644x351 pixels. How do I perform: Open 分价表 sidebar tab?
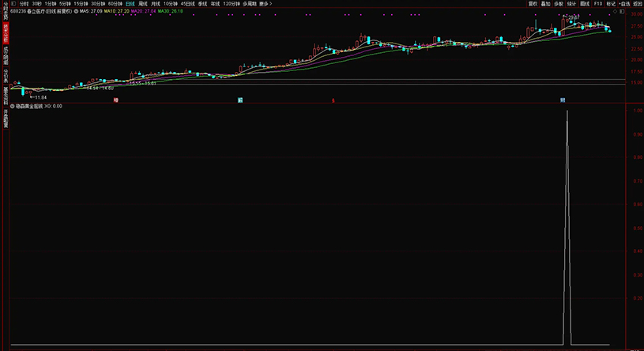tap(6, 76)
